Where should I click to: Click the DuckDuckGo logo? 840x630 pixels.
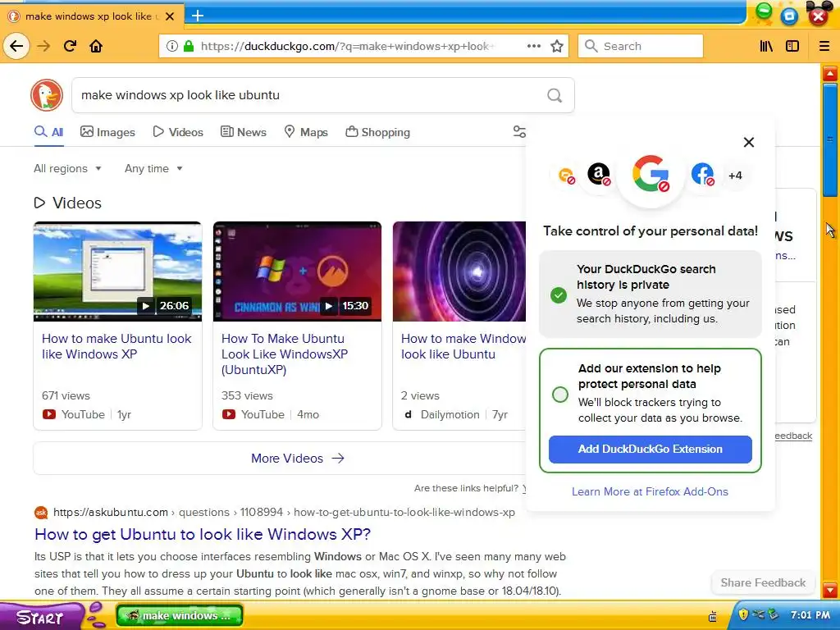pyautogui.click(x=47, y=95)
